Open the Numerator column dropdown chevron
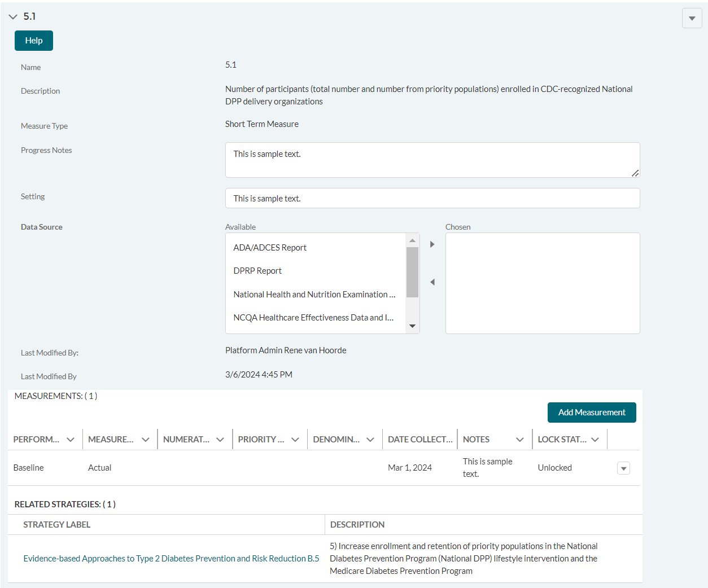This screenshot has height=588, width=708. (220, 440)
